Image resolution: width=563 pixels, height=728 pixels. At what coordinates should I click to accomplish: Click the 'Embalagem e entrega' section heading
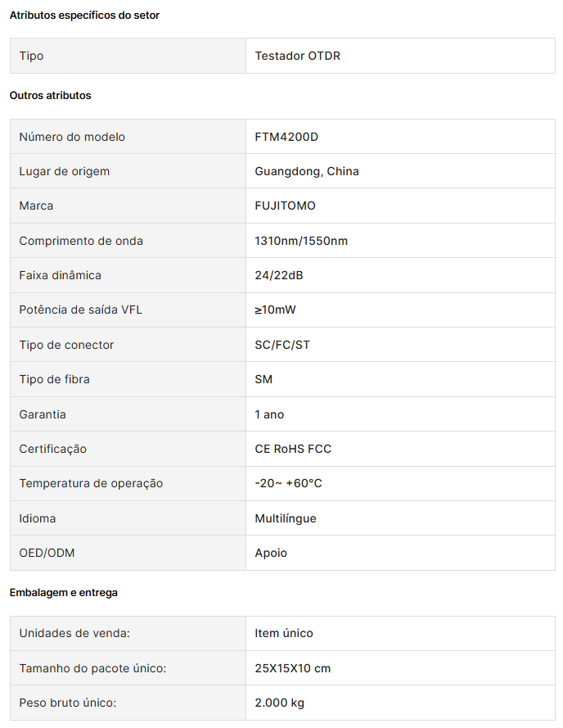pos(64,592)
